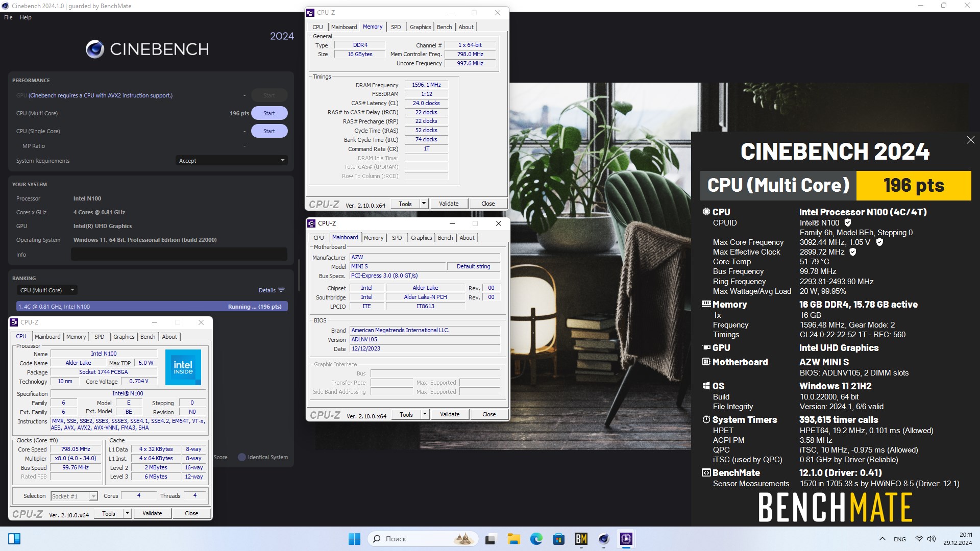
Task: Click the Instructions list in CPU-Z CPU tab
Action: pos(128,424)
